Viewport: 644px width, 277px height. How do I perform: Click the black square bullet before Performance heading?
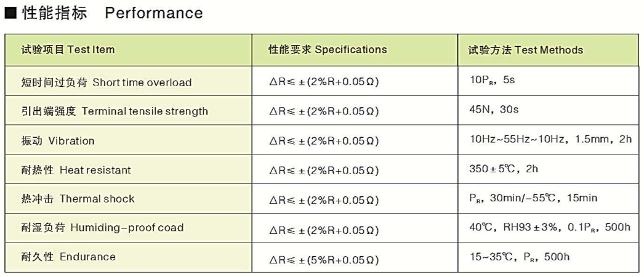pyautogui.click(x=10, y=13)
